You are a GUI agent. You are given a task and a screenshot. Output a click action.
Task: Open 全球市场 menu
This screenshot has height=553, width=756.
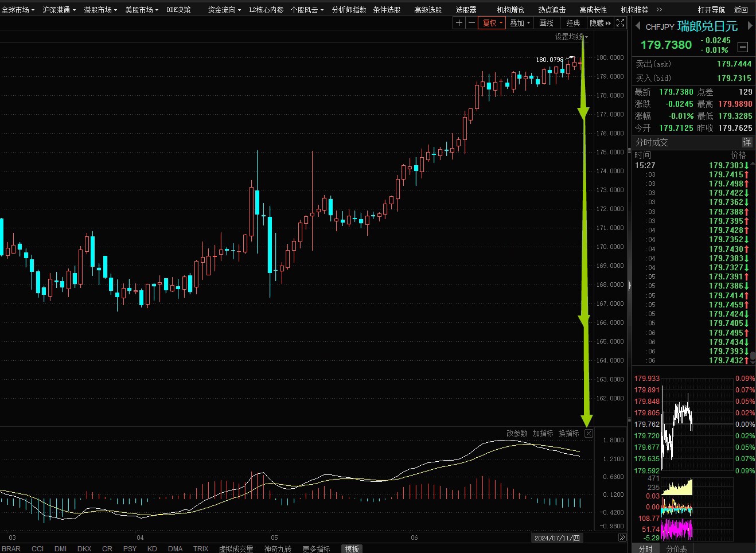pos(18,10)
